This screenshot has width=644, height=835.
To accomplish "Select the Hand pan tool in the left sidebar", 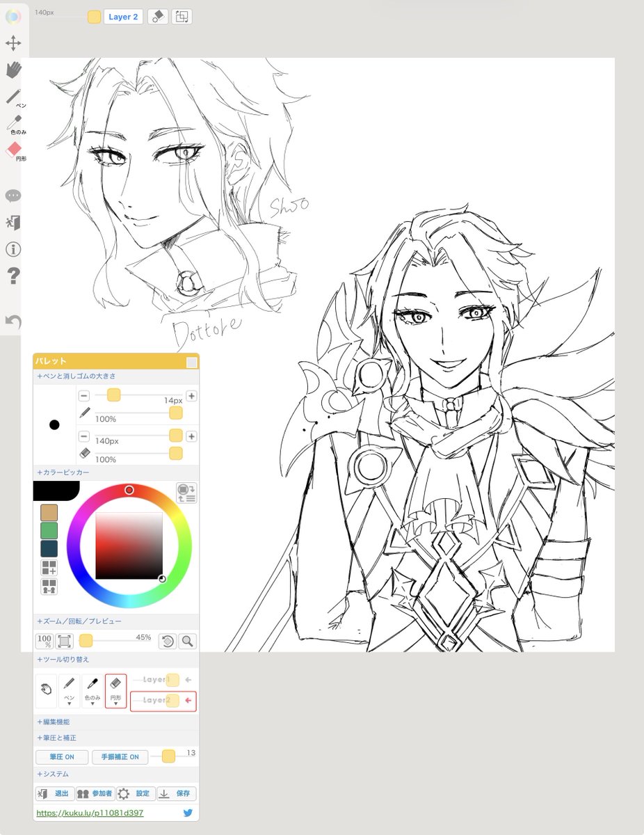I will click(13, 70).
